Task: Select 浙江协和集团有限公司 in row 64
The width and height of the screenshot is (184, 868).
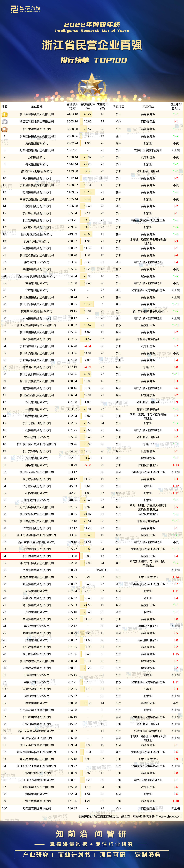Action: point(37,556)
